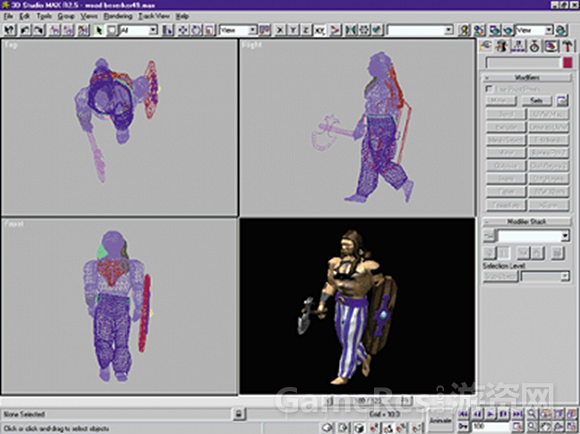Click the Undo toolbar icon

coord(25,30)
